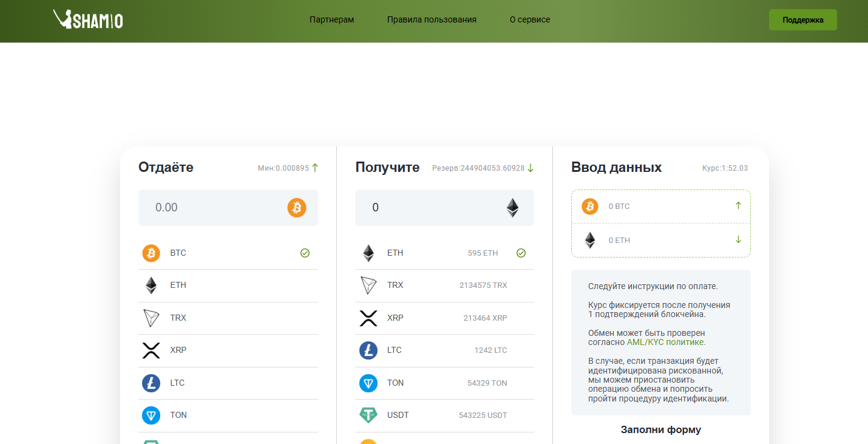Toggle the ETH selected checkmark in Получите

(x=521, y=253)
